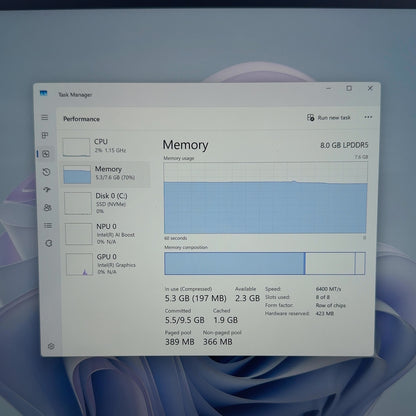Screen dimensions: 416x416
Task: Select the CPU performance entry
Action: [x=105, y=146]
